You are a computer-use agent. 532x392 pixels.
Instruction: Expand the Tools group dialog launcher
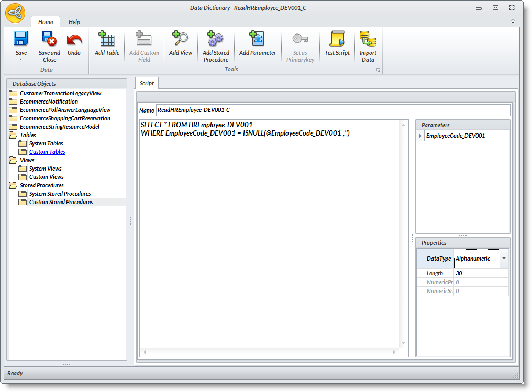point(378,70)
